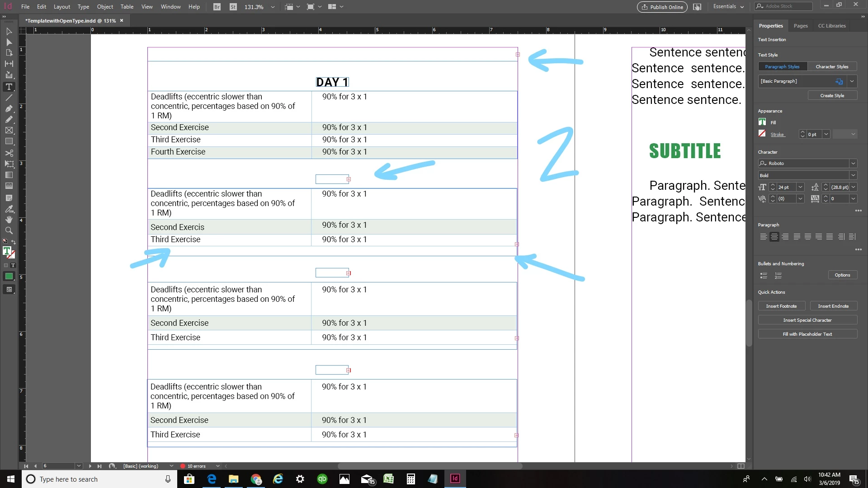Select the Scissors tool
The width and height of the screenshot is (868, 488).
(9, 153)
